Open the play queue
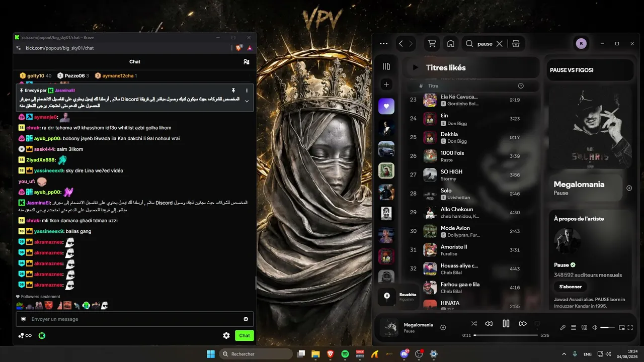The image size is (644, 362). 574,327
